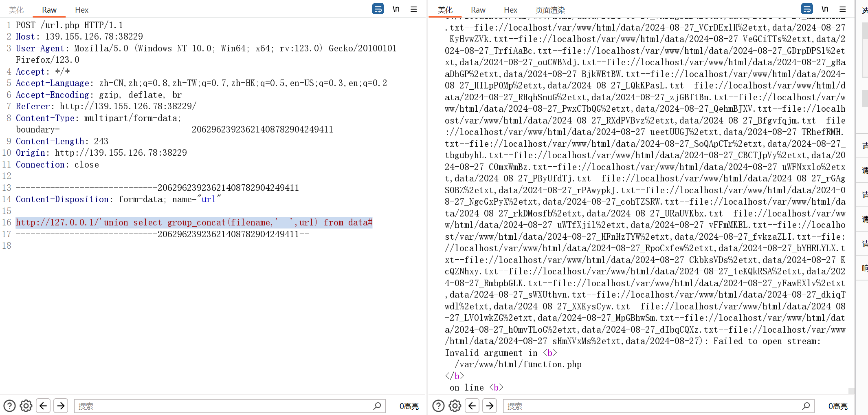Click /var/www/html/function.php in response
Viewport: 868px width, 415px height.
(518, 364)
